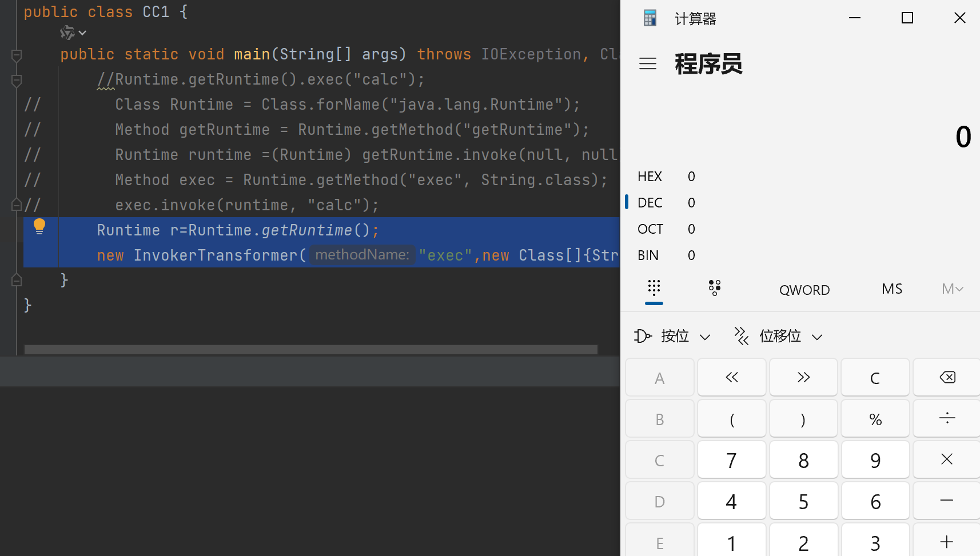
Task: Expand the 位移位 bit shift dropdown
Action: tap(778, 336)
